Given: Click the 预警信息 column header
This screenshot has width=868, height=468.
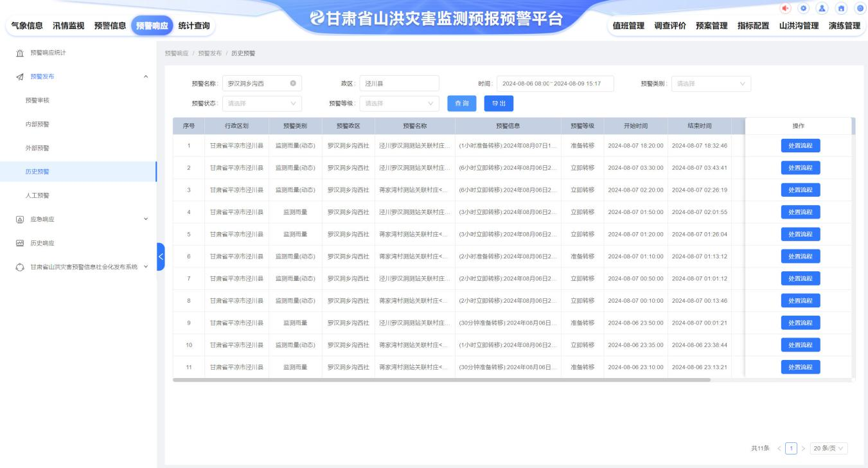Looking at the screenshot, I should [x=508, y=126].
